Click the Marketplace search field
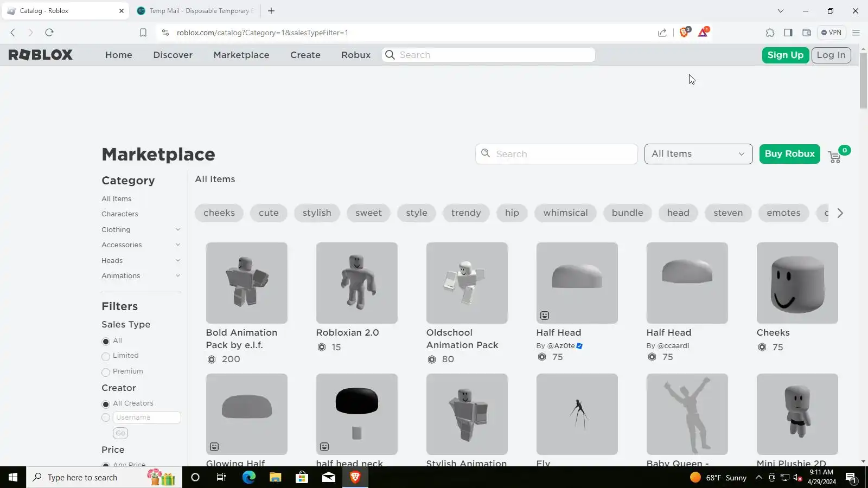Screen dimensions: 868x488 557,154
